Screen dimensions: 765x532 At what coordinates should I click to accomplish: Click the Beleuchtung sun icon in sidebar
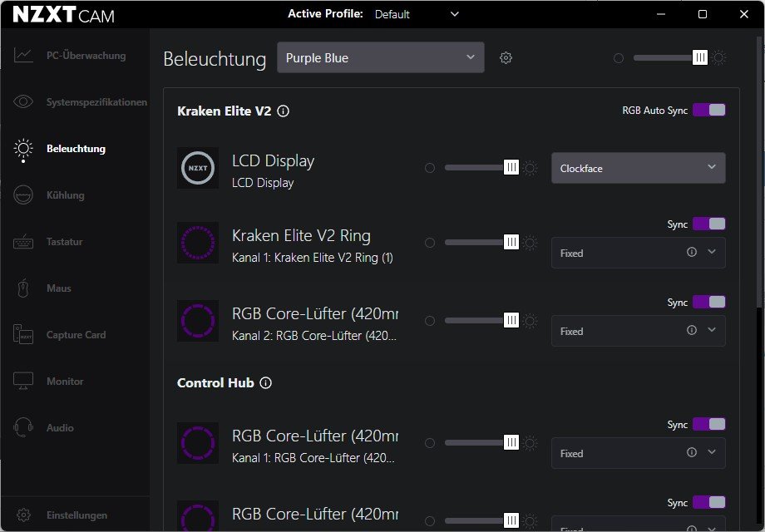coord(23,150)
